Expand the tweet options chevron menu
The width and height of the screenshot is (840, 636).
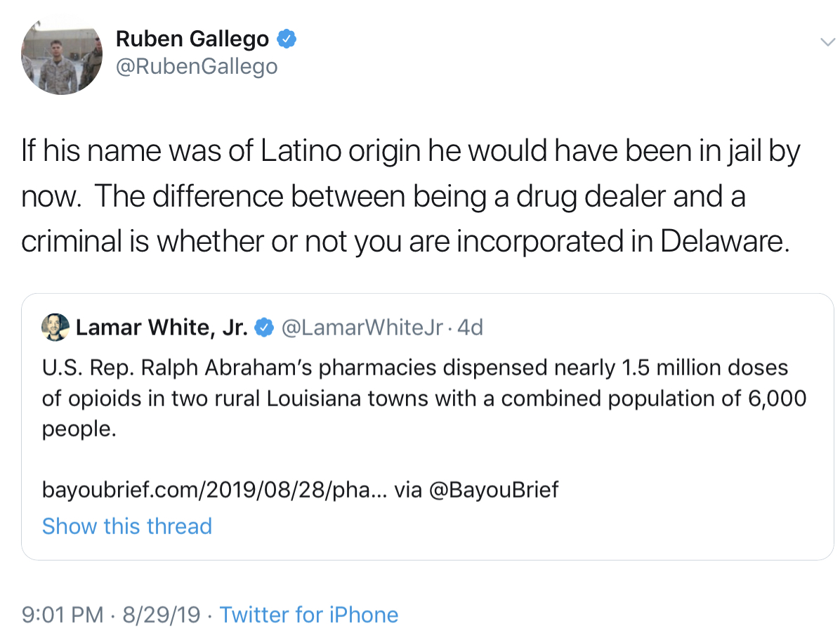pos(827,42)
